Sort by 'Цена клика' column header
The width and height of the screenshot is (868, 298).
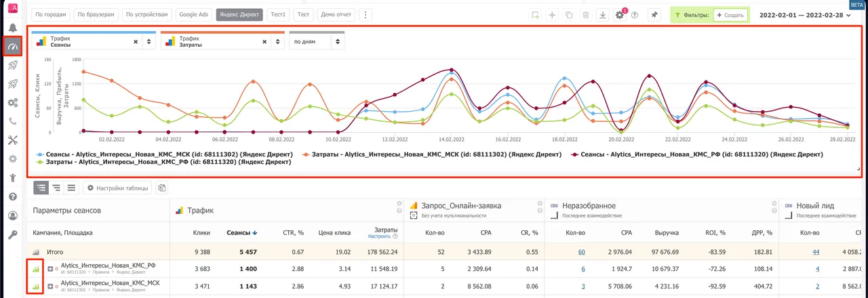[x=334, y=233]
